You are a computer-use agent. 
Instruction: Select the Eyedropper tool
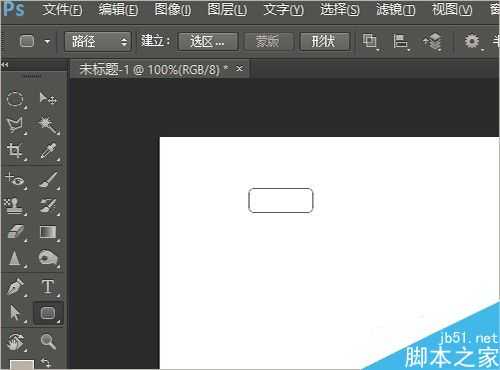[48, 151]
